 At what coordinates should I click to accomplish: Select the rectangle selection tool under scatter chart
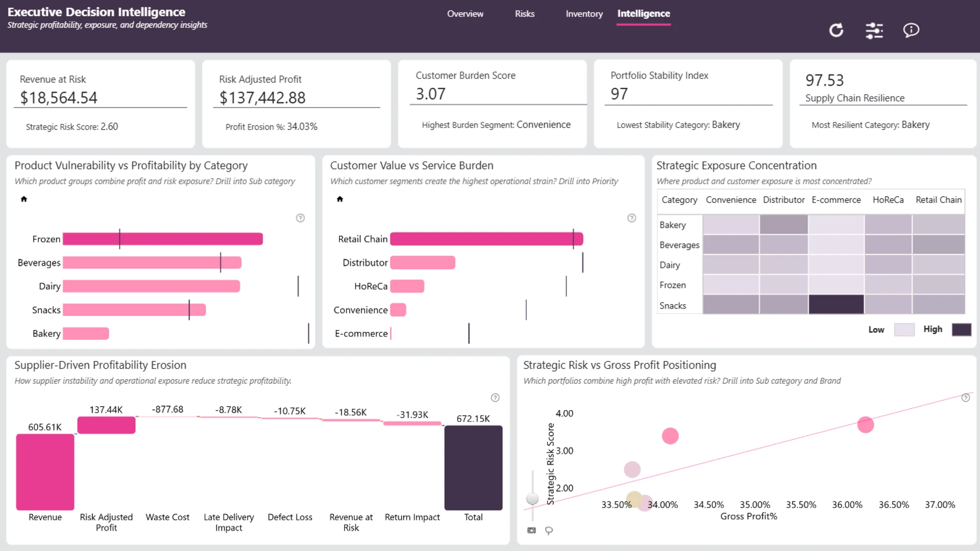[531, 531]
